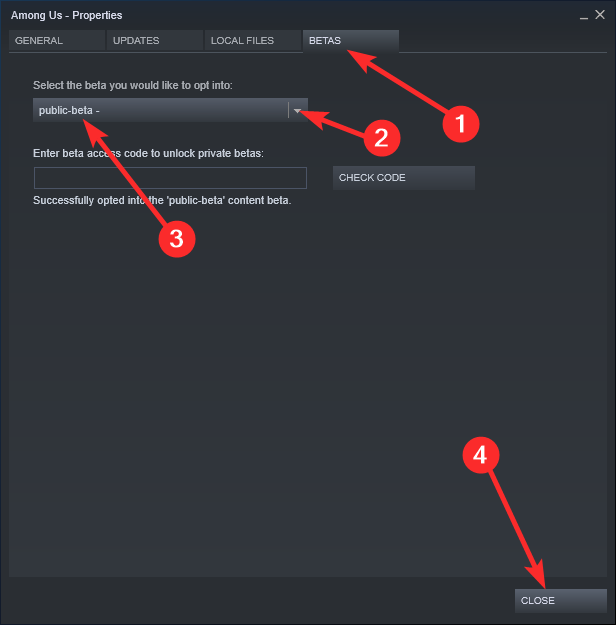616x625 pixels.
Task: Click the red circle numbered 2
Action: coord(381,137)
